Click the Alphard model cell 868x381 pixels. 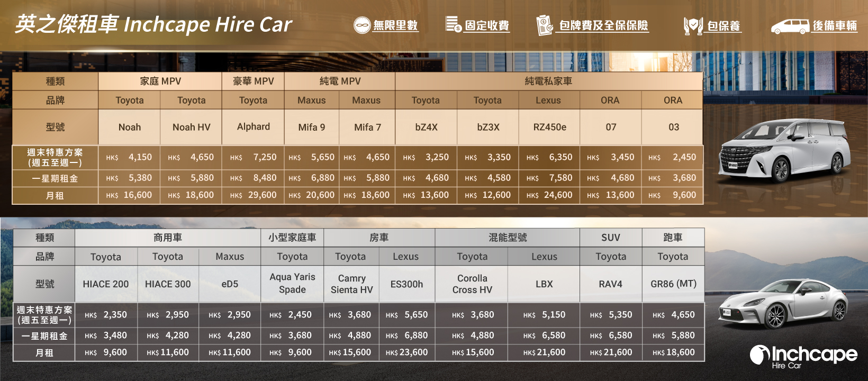point(254,127)
